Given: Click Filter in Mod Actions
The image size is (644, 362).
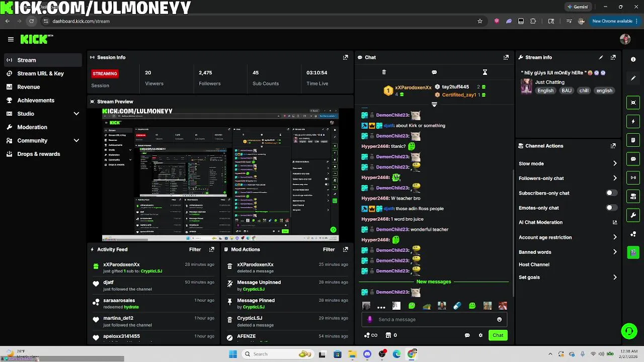Looking at the screenshot, I should [329, 249].
